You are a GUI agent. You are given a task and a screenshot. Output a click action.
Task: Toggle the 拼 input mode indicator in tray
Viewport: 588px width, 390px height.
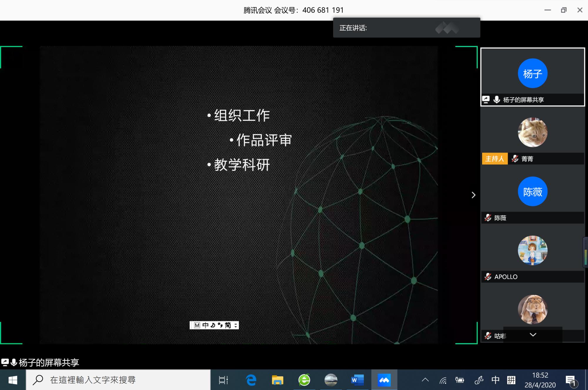[x=511, y=380]
